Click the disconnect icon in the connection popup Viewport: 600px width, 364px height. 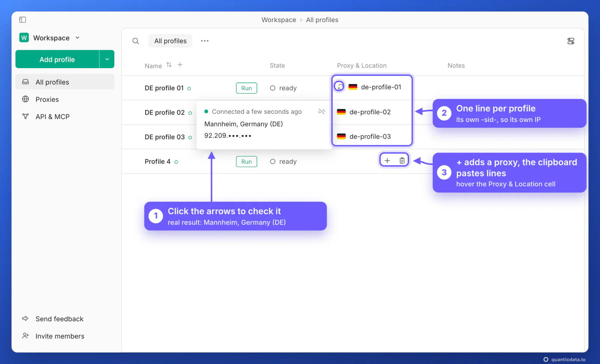(321, 111)
